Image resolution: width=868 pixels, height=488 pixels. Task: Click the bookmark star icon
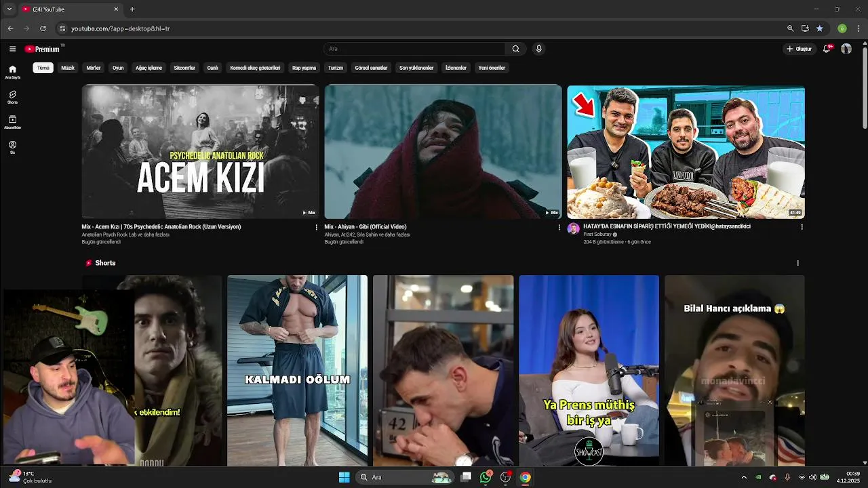820,28
